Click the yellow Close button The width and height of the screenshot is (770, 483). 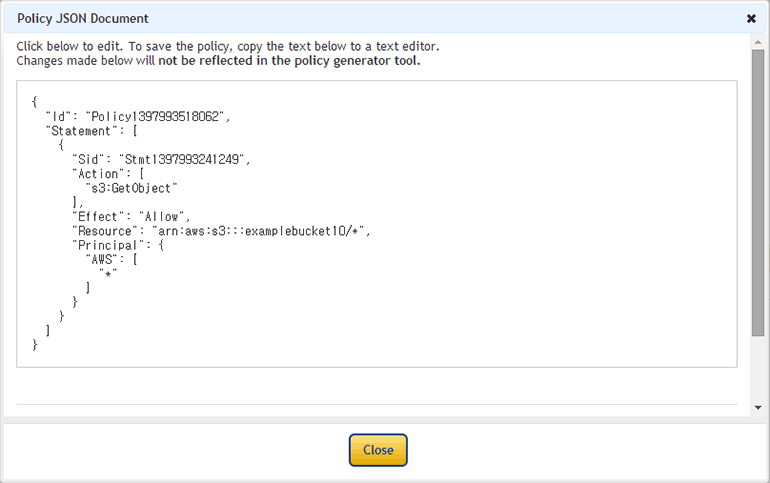point(378,450)
